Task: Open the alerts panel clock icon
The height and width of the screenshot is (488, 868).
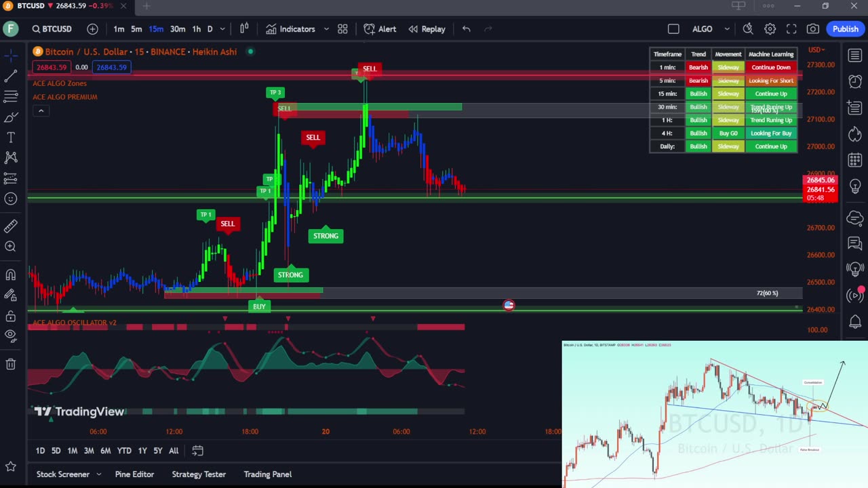Action: pos(855,81)
